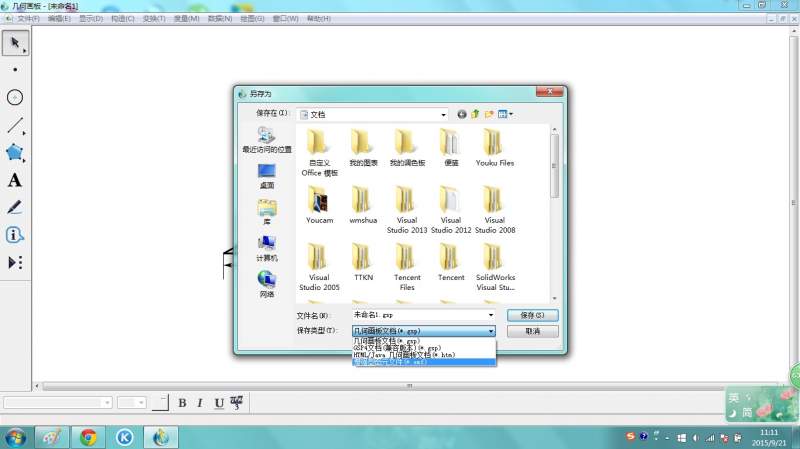Screen dimensions: 800x449
Task: Select the Polygon tool
Action: click(15, 152)
